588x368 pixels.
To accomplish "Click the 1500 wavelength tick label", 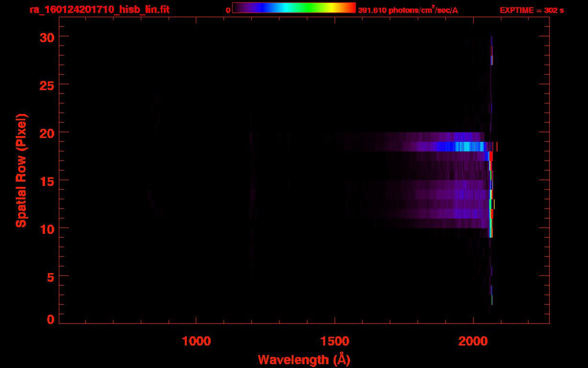I will [x=335, y=341].
